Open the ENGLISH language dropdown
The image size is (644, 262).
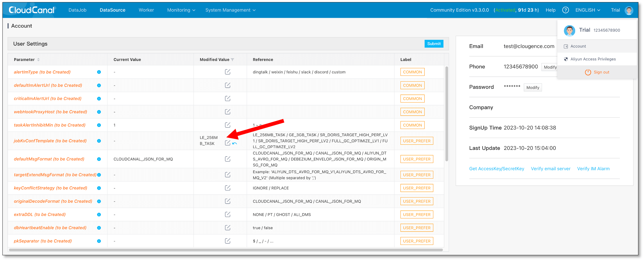pyautogui.click(x=587, y=10)
